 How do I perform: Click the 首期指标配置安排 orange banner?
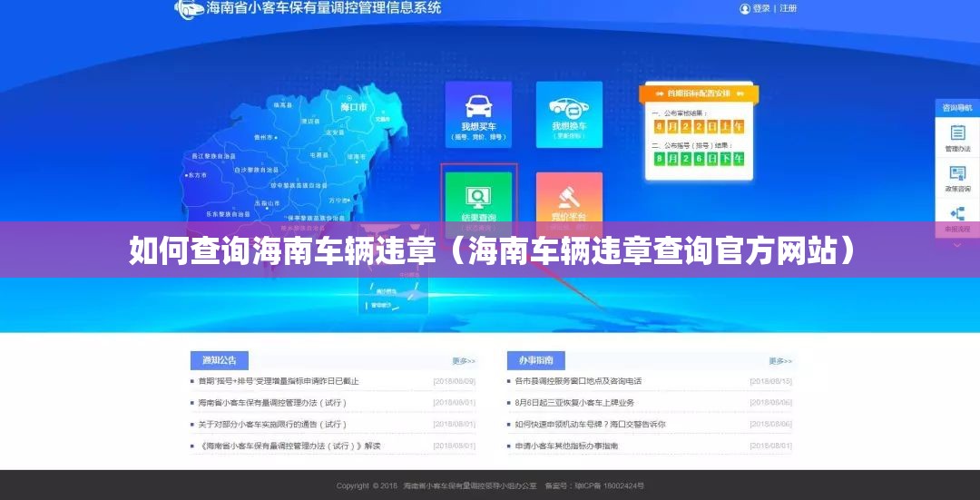click(x=699, y=93)
